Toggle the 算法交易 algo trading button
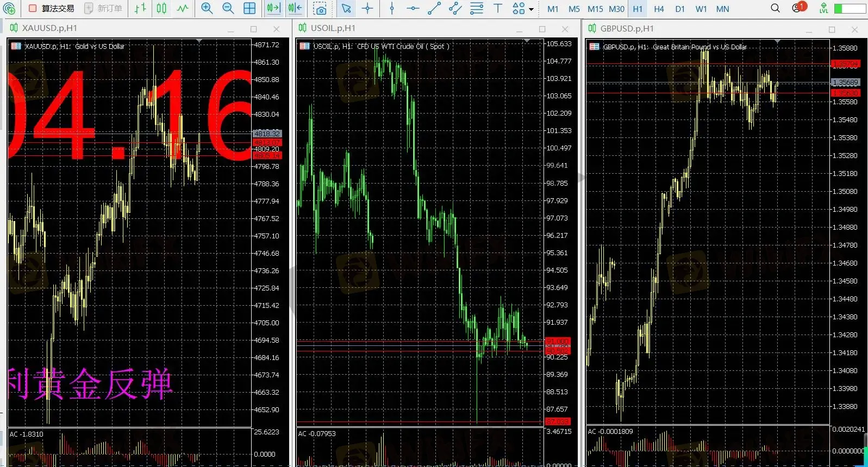 51,8
